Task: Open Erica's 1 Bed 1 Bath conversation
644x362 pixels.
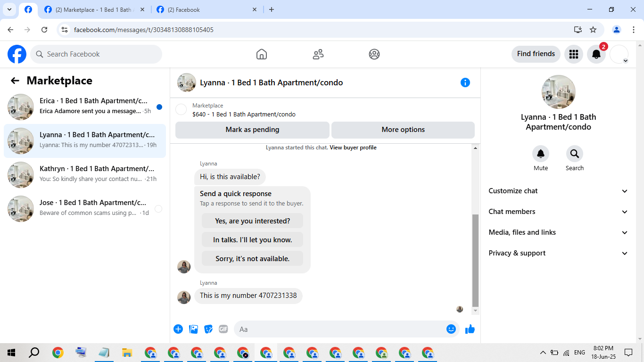Action: point(85,107)
